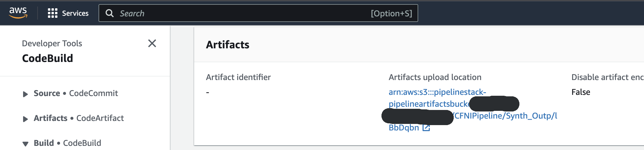644x150 pixels.
Task: Expand the Source CodeCommit section arrow
Action: (x=25, y=94)
